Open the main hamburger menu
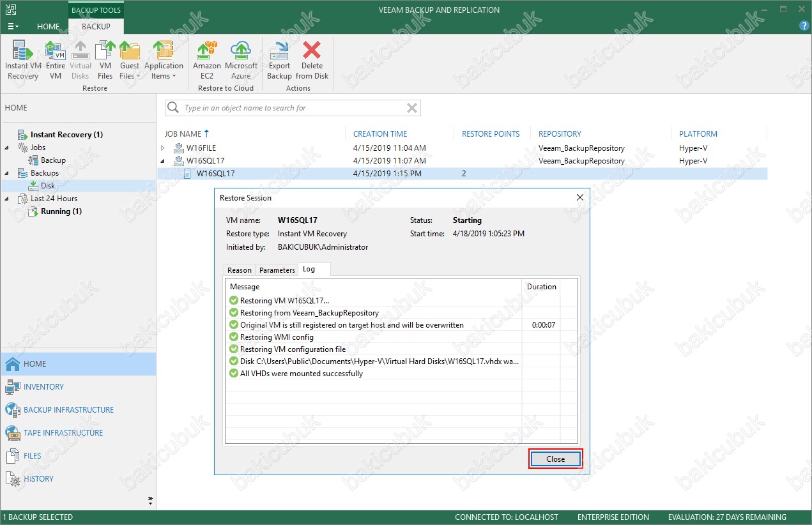Image resolution: width=812 pixels, height=525 pixels. pyautogui.click(x=13, y=26)
